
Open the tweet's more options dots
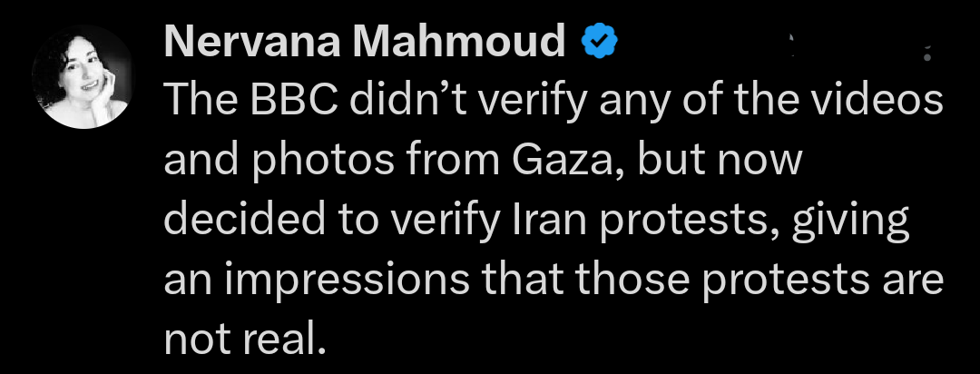pyautogui.click(x=926, y=50)
